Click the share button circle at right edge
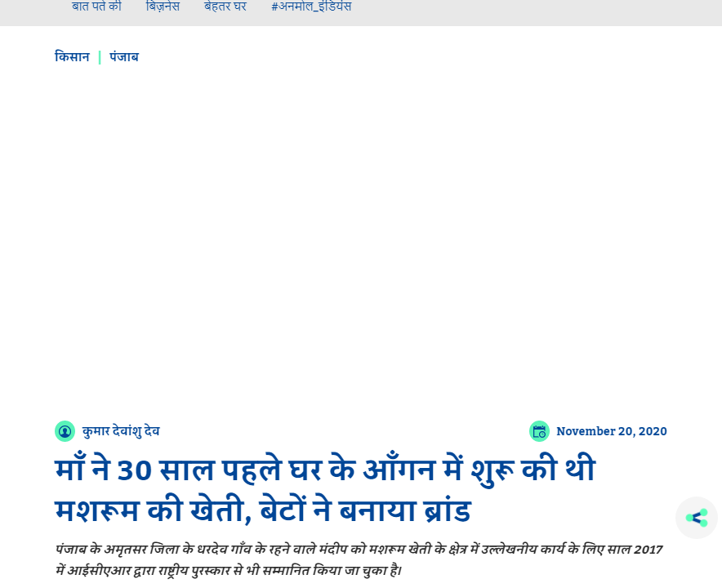The height and width of the screenshot is (588, 722). coord(696,518)
